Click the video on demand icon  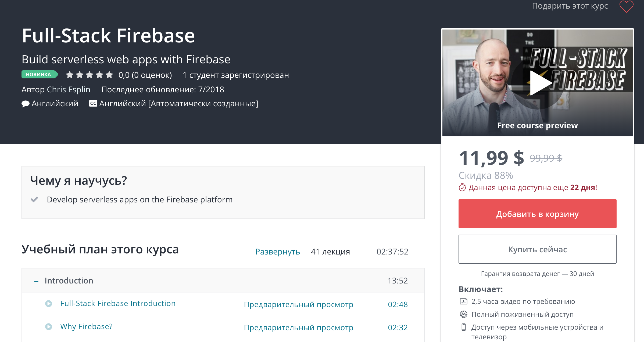click(464, 301)
